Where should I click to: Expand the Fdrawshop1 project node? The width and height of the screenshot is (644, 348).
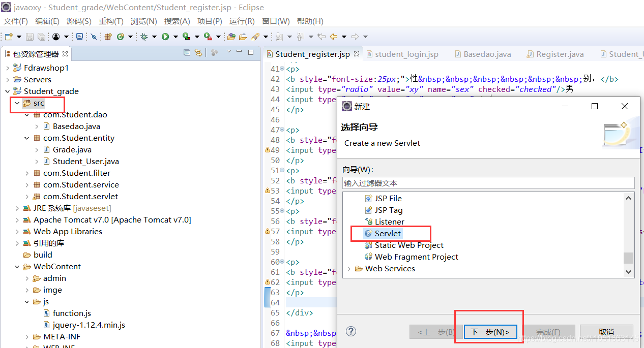pyautogui.click(x=8, y=68)
